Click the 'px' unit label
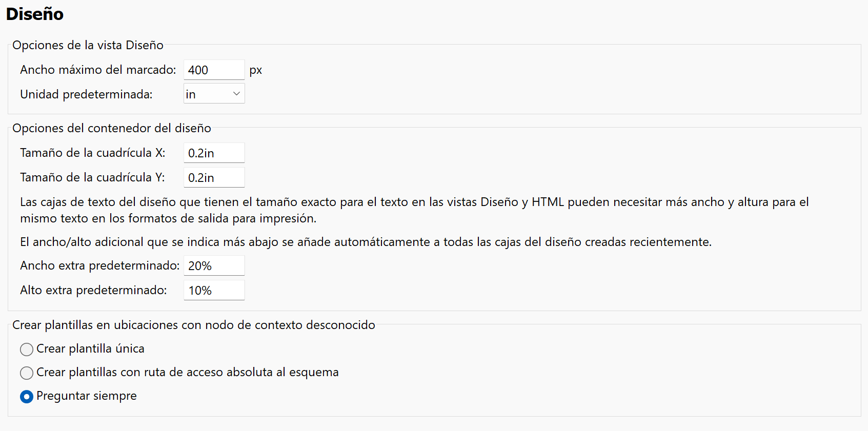The height and width of the screenshot is (431, 868). pos(256,70)
